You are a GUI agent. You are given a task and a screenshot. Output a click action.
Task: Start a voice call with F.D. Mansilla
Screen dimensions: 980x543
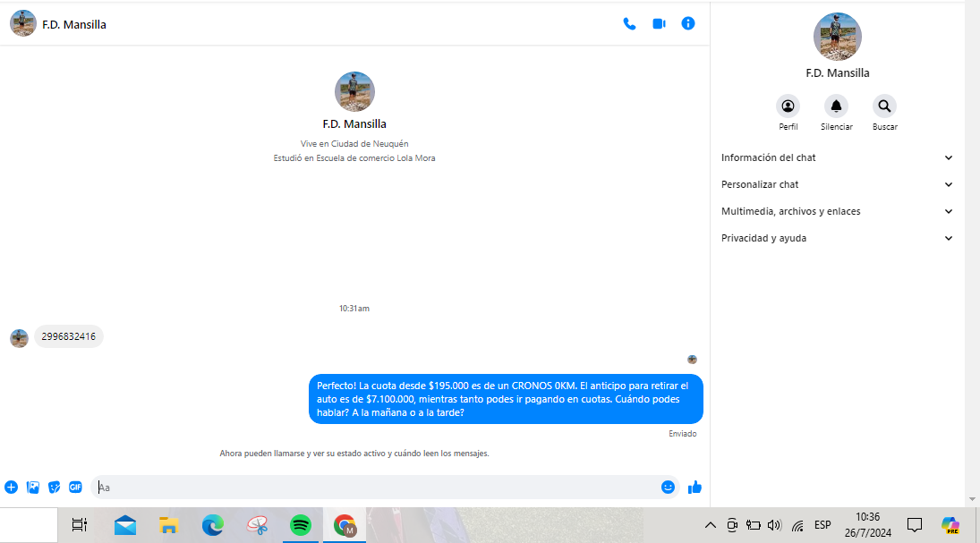pyautogui.click(x=629, y=24)
